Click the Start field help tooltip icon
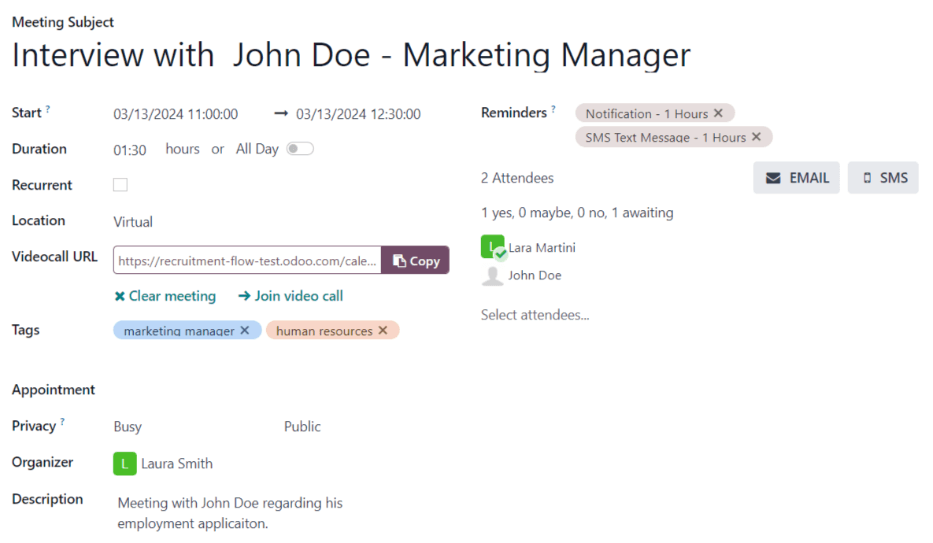This screenshot has height=543, width=933. coord(48,109)
